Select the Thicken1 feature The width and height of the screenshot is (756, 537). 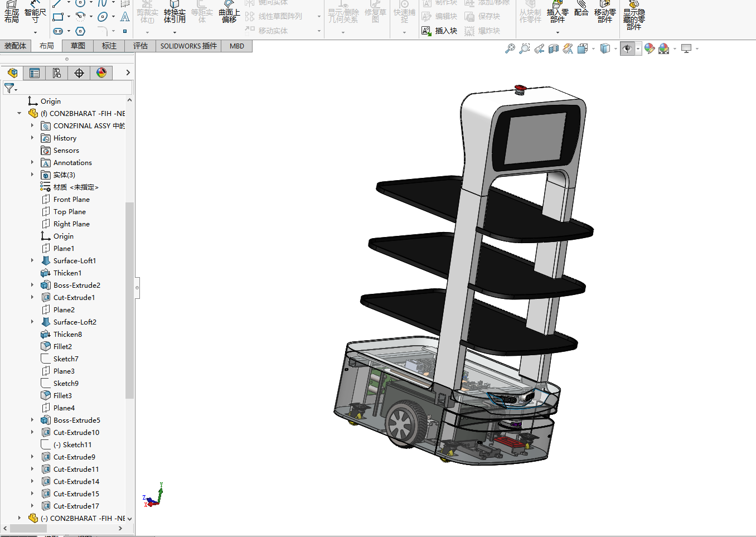coord(61,273)
